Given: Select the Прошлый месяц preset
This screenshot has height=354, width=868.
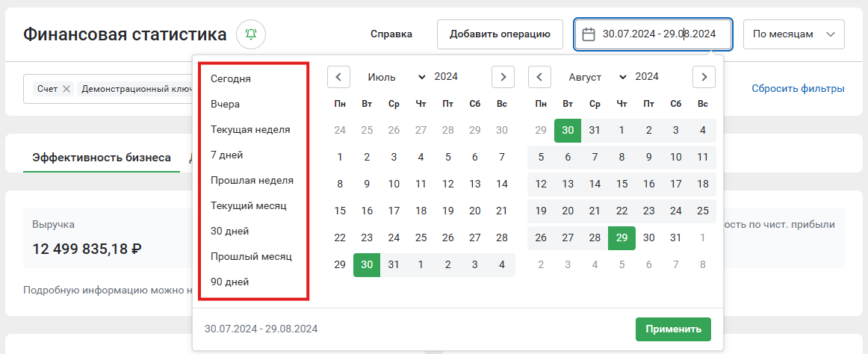Looking at the screenshot, I should click(251, 257).
